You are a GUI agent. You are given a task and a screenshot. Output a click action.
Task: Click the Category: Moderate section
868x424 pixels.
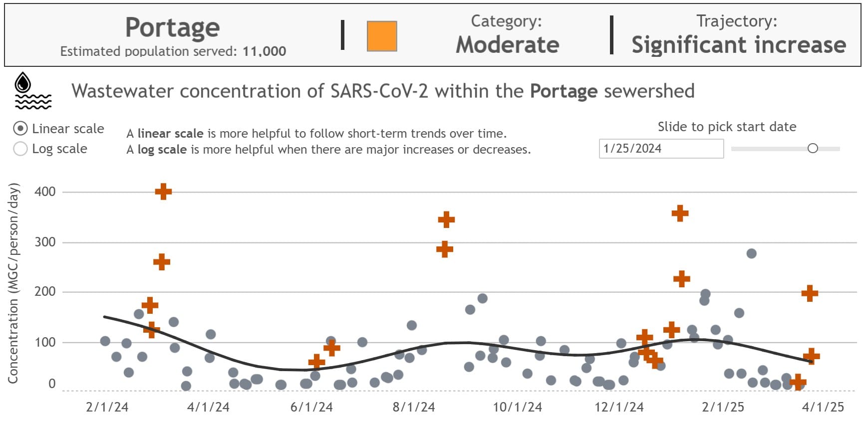507,35
